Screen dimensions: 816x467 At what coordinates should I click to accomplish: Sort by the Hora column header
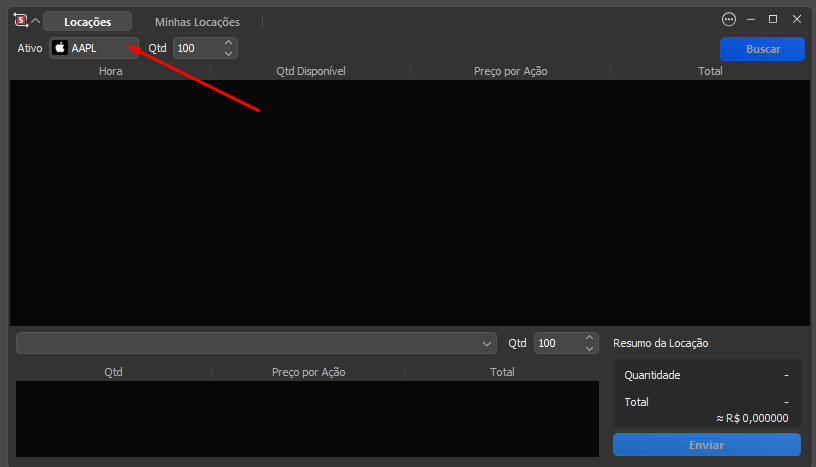(x=110, y=71)
